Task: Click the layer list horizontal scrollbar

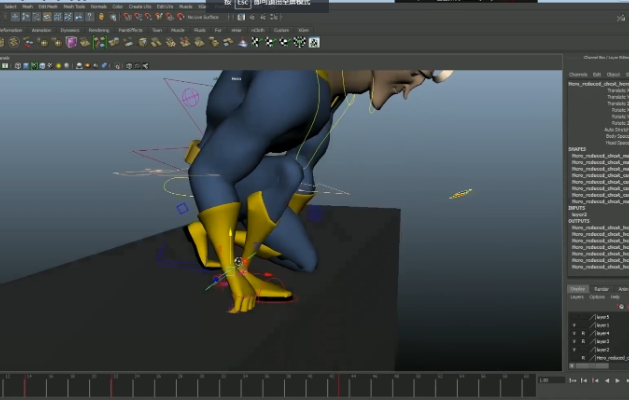Action: coord(592,366)
